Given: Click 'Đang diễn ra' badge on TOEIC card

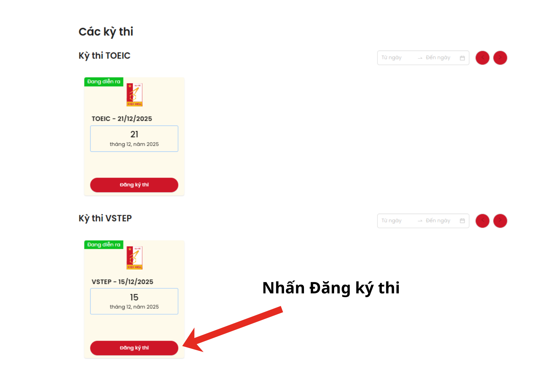Looking at the screenshot, I should click(x=104, y=82).
